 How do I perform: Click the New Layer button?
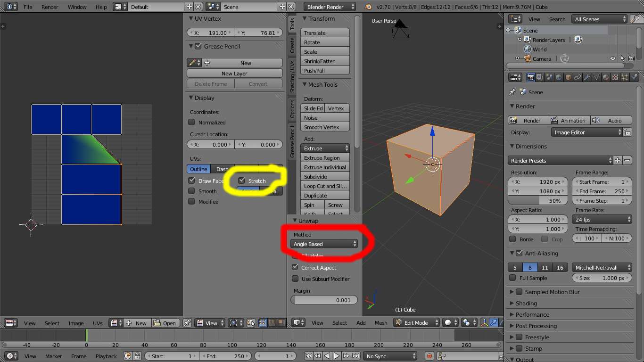coord(235,73)
